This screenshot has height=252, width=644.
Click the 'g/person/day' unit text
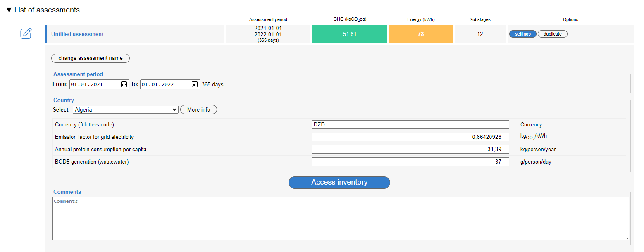[x=536, y=162]
